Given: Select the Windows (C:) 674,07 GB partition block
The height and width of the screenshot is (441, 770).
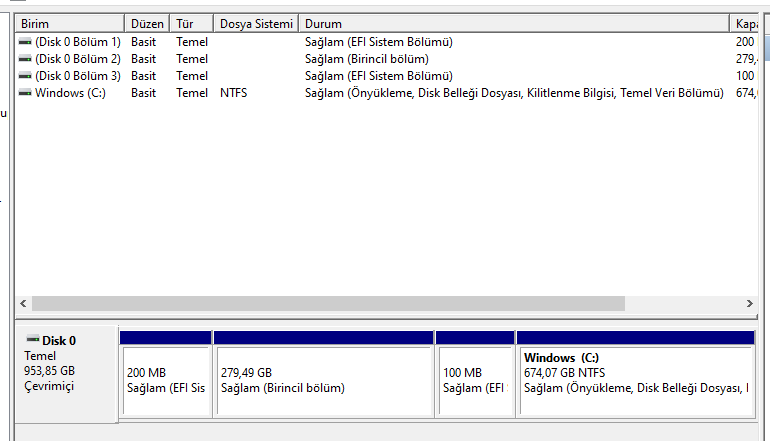Looking at the screenshot, I should click(x=635, y=380).
